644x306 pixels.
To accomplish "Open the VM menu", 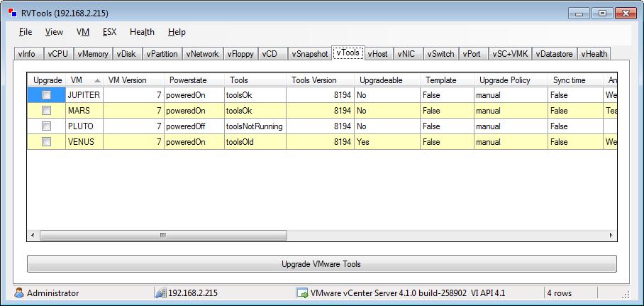I will 83,32.
